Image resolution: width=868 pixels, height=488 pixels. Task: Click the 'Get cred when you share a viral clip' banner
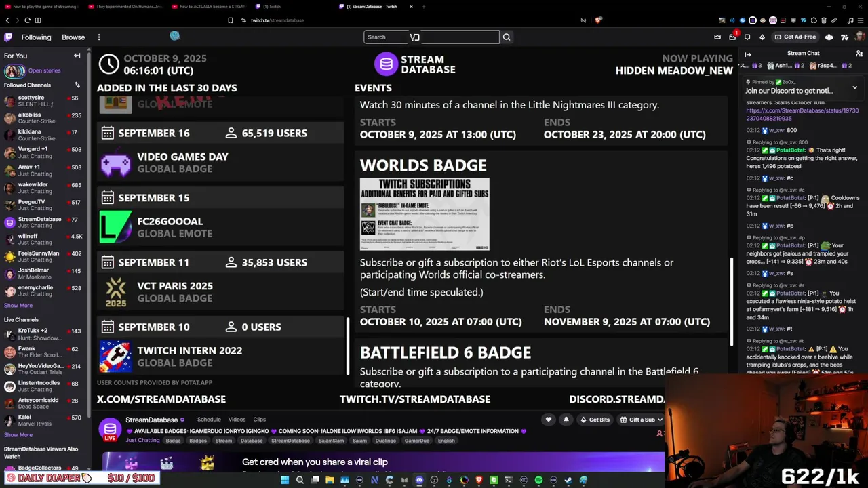(383, 462)
